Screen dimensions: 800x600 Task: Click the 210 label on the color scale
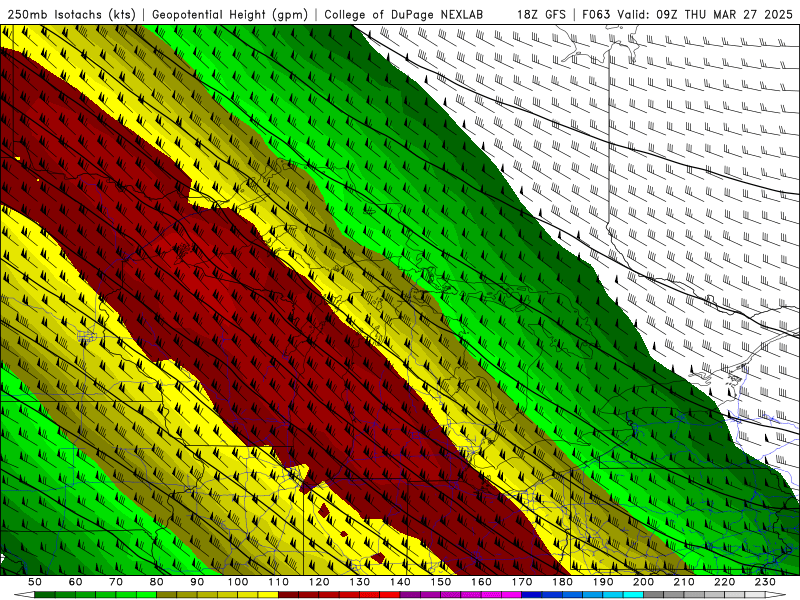[x=684, y=582]
